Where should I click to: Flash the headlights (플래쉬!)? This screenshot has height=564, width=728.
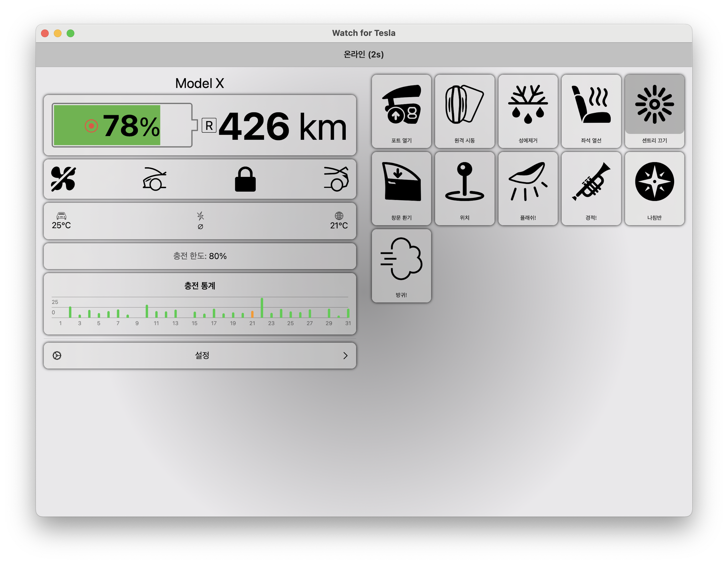point(528,188)
